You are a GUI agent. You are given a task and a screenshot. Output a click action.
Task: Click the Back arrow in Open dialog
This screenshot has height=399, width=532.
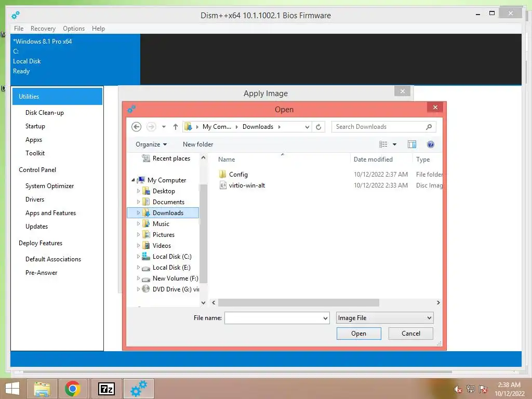(137, 127)
